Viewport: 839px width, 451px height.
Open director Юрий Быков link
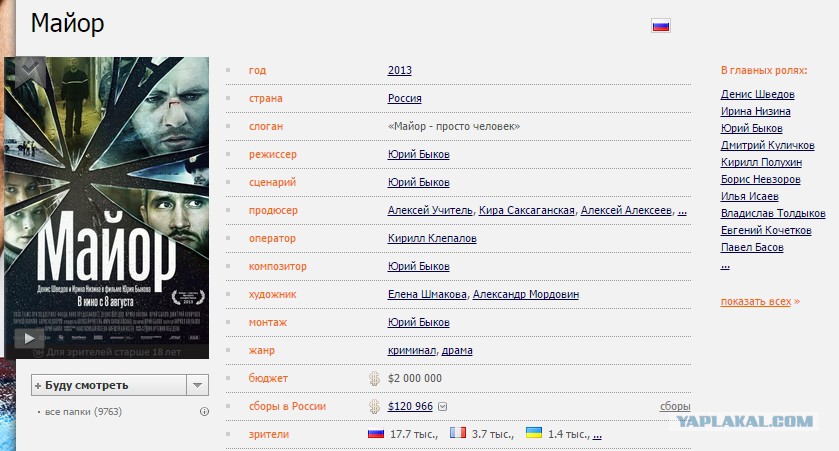click(418, 154)
